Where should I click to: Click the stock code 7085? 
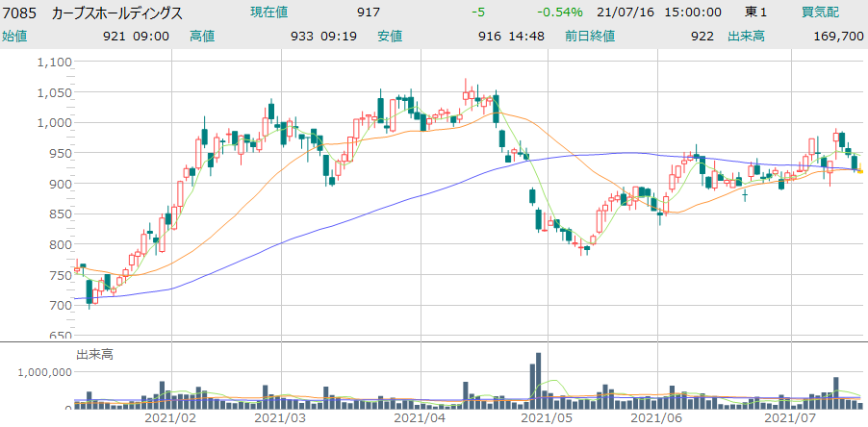click(x=21, y=13)
